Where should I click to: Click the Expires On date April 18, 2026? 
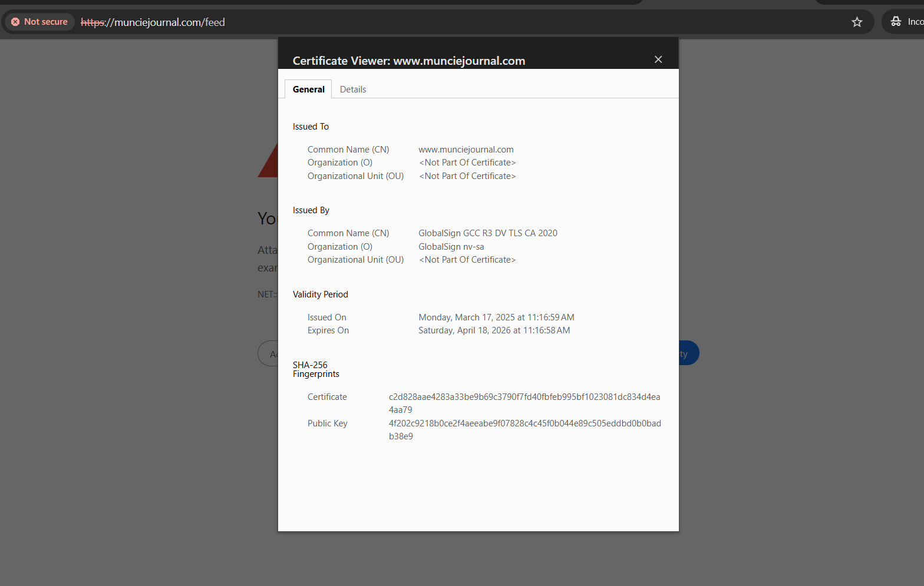[x=494, y=330]
